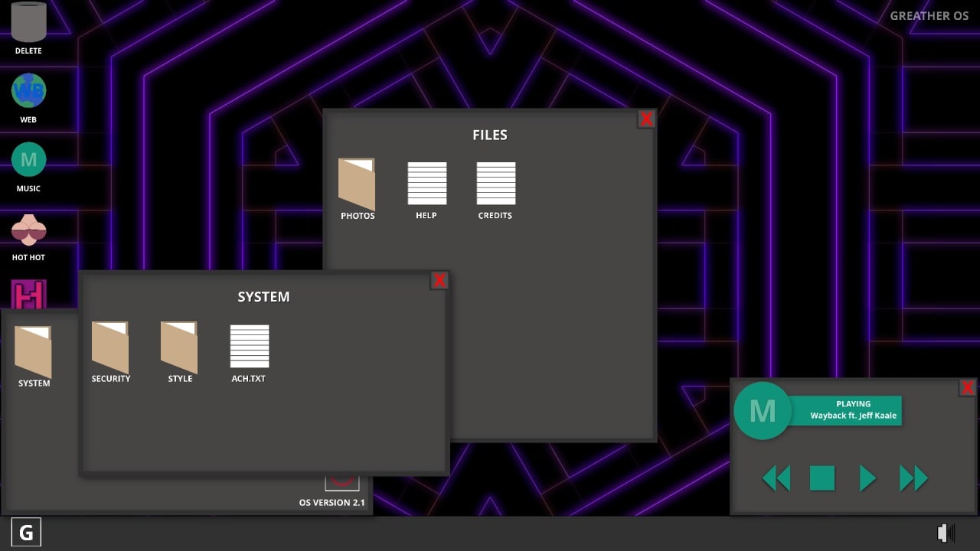Open the ACH.TXT file
Viewport: 980px width, 551px height.
coord(249,347)
